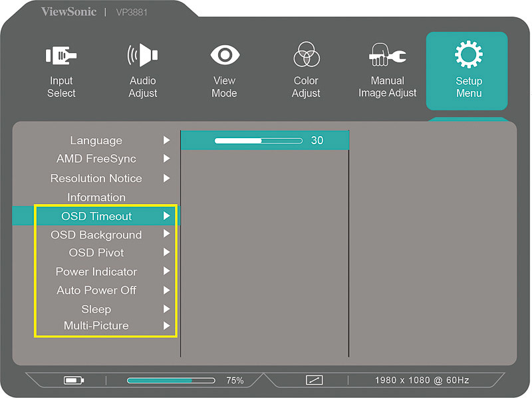Select the Language menu item

point(96,140)
